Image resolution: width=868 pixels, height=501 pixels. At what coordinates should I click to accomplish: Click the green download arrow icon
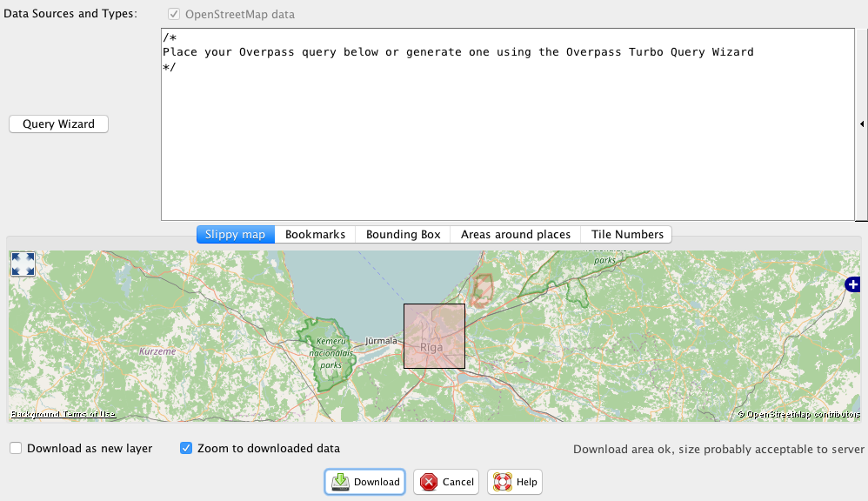click(x=340, y=482)
